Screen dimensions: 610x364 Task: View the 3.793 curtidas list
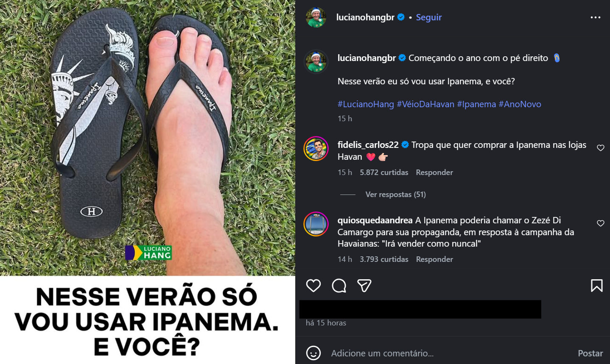click(384, 259)
